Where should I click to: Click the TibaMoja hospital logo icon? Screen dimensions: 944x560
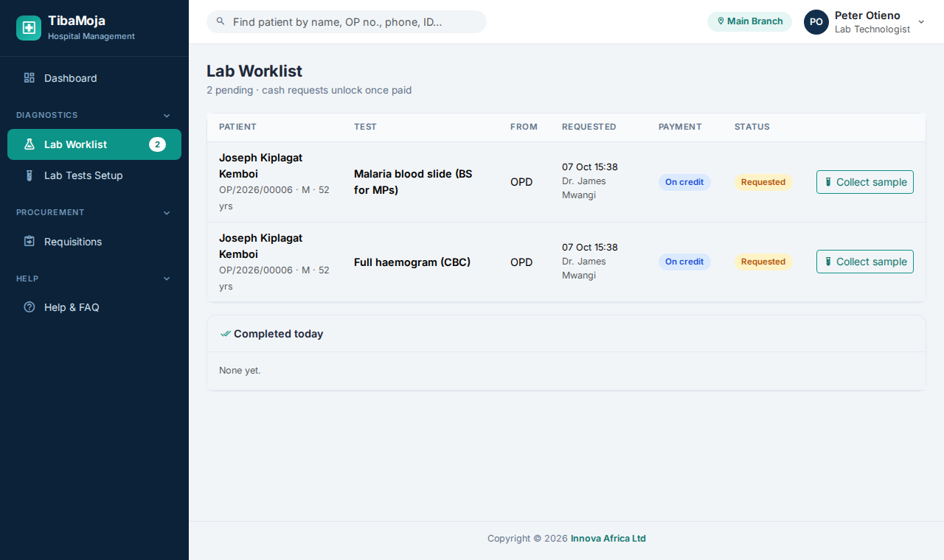coord(29,28)
